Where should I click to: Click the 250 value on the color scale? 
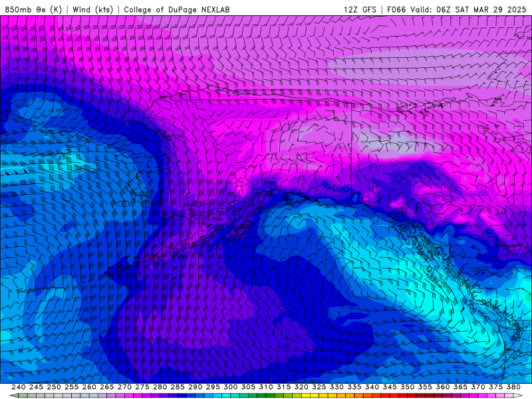[54, 387]
